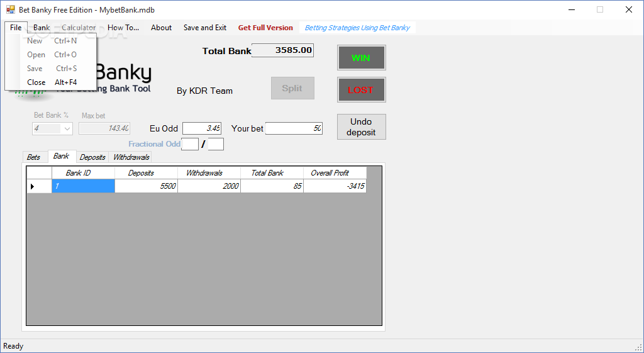Click the Total Bank cell showing 85

pyautogui.click(x=272, y=186)
